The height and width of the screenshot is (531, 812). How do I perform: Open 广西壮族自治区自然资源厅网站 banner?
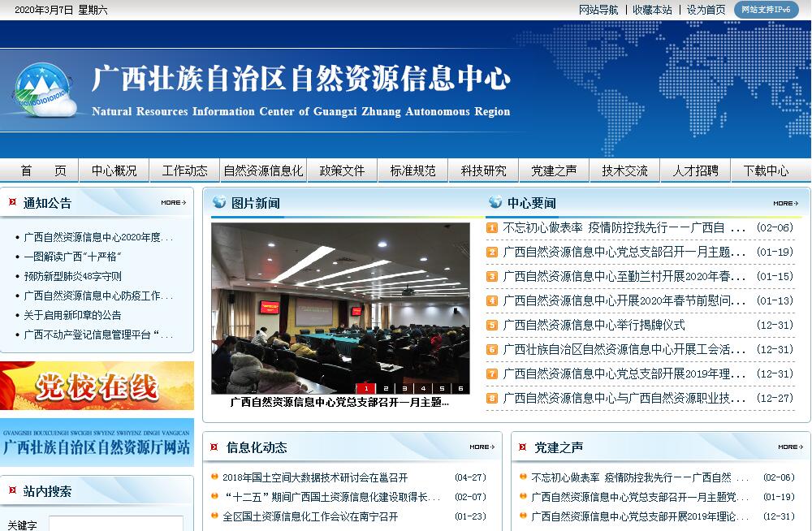point(97,443)
